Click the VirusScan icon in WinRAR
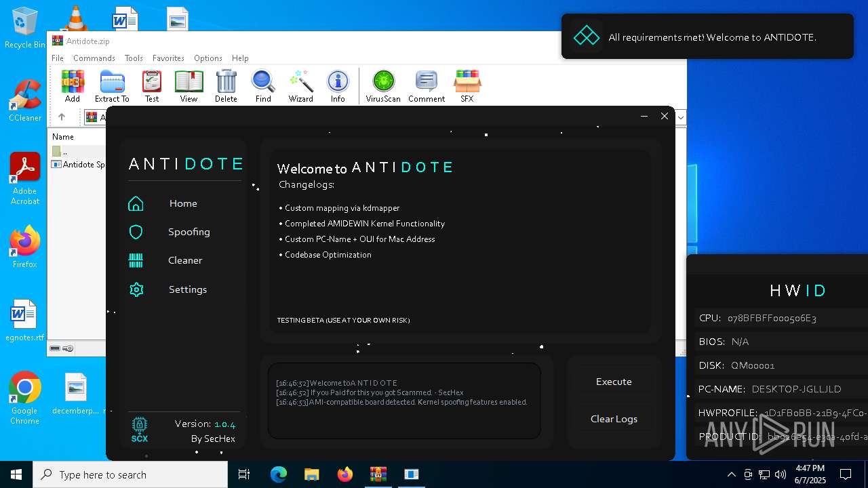 coord(383,86)
